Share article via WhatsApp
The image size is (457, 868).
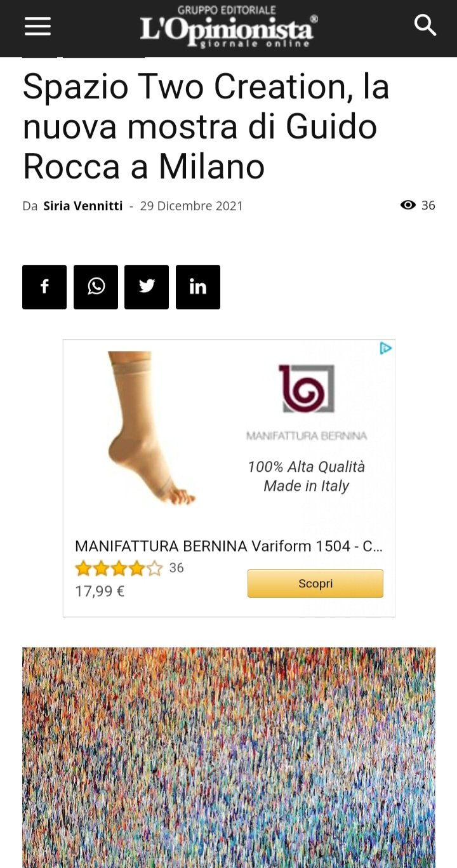coord(96,287)
